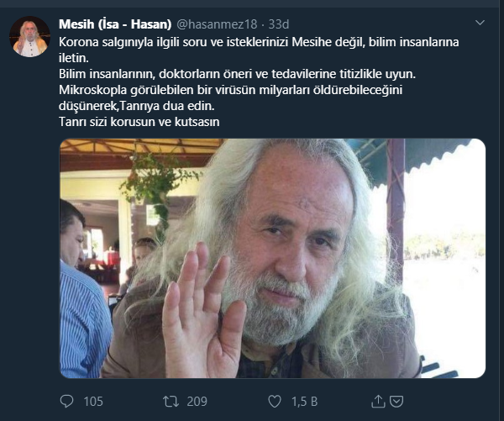Open the 33d timestamp permalink
Image resolution: width=504 pixels, height=421 pixels.
(279, 24)
